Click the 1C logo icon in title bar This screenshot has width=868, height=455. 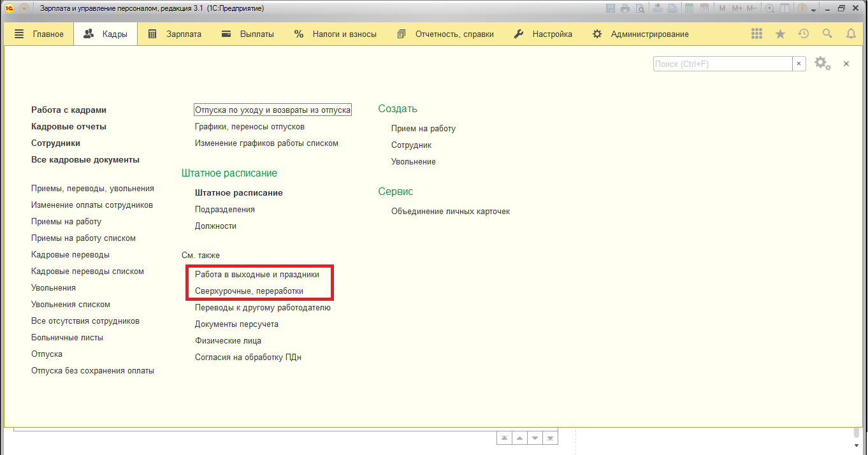pos(10,8)
